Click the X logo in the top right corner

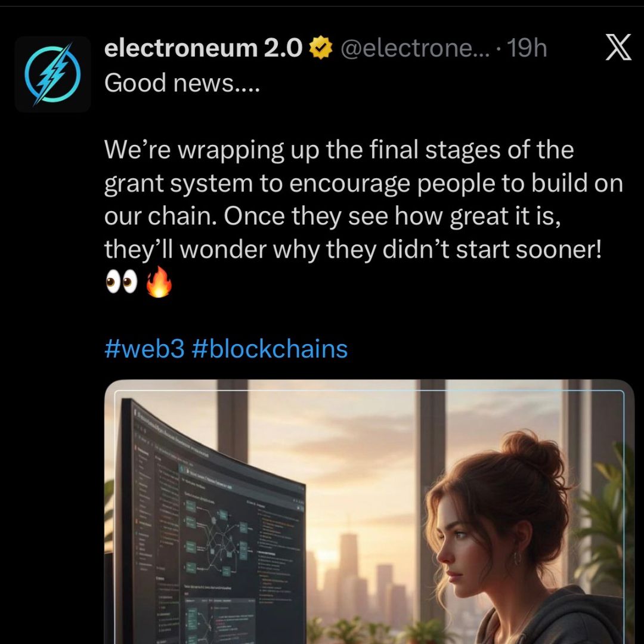pos(618,47)
